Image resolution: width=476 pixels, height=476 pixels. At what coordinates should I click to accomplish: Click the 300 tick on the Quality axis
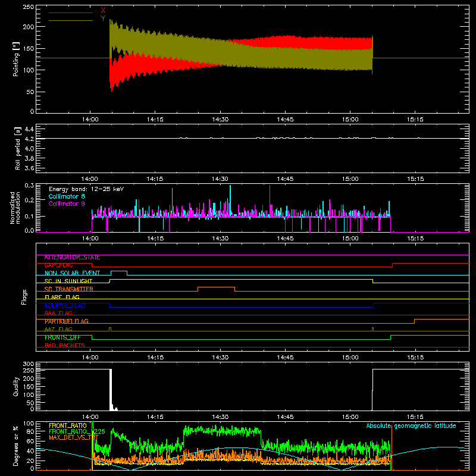pos(29,364)
